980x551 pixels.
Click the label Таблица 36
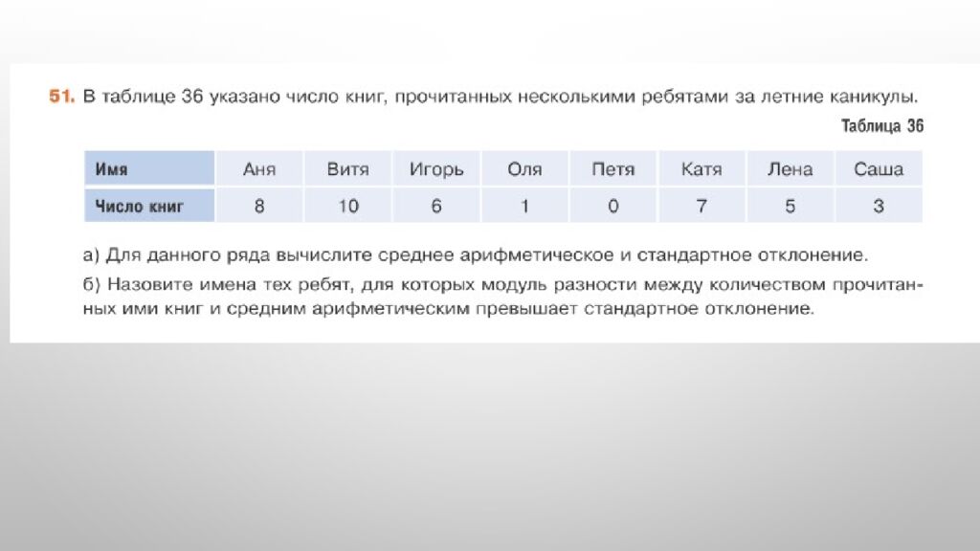coord(882,124)
